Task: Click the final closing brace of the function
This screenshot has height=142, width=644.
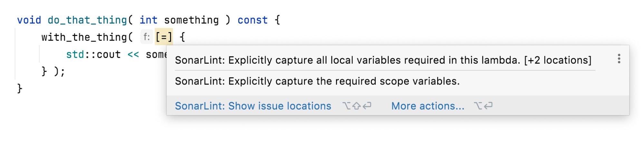Action: 20,88
